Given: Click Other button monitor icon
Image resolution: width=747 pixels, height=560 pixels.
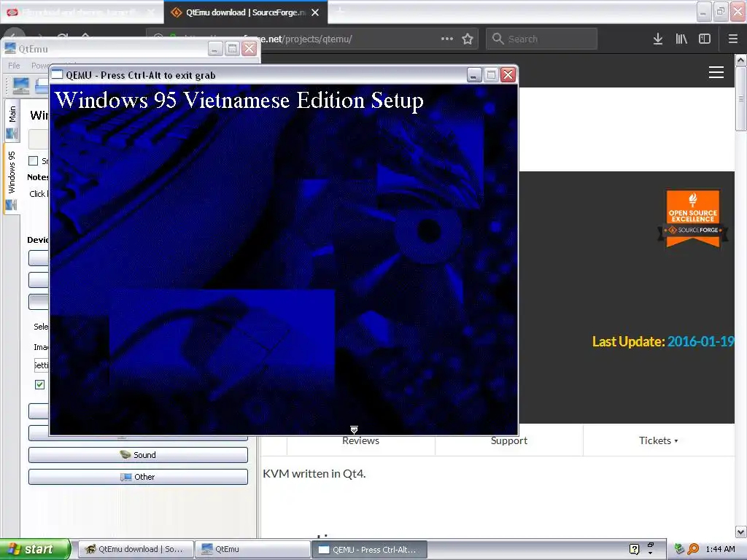Looking at the screenshot, I should click(125, 477).
